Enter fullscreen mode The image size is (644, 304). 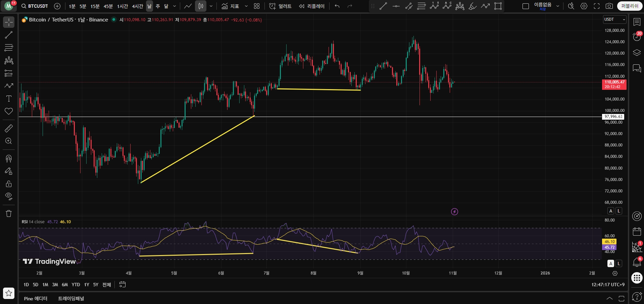click(x=597, y=6)
